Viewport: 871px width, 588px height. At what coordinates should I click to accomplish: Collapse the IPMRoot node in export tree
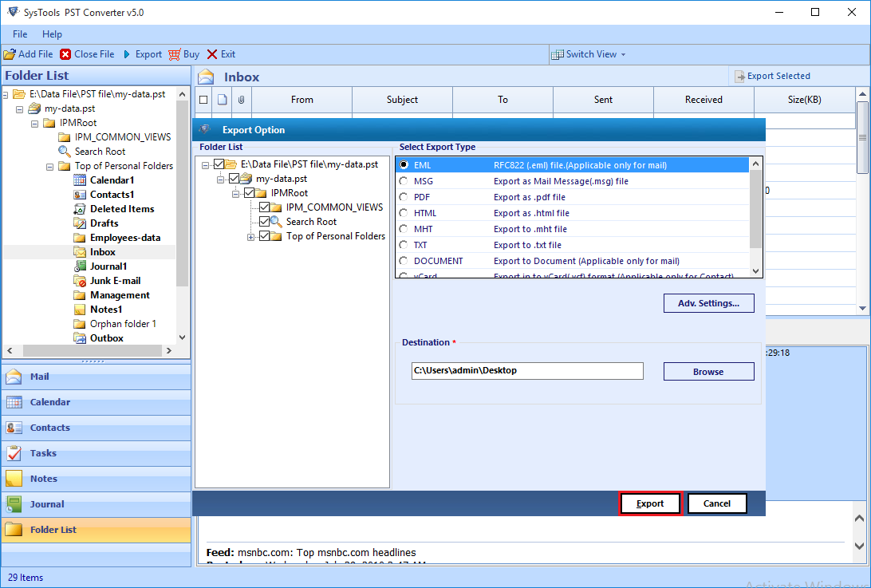[237, 194]
